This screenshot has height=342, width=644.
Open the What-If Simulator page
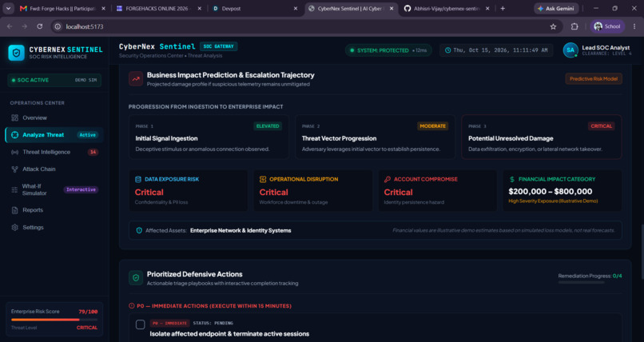[54, 189]
